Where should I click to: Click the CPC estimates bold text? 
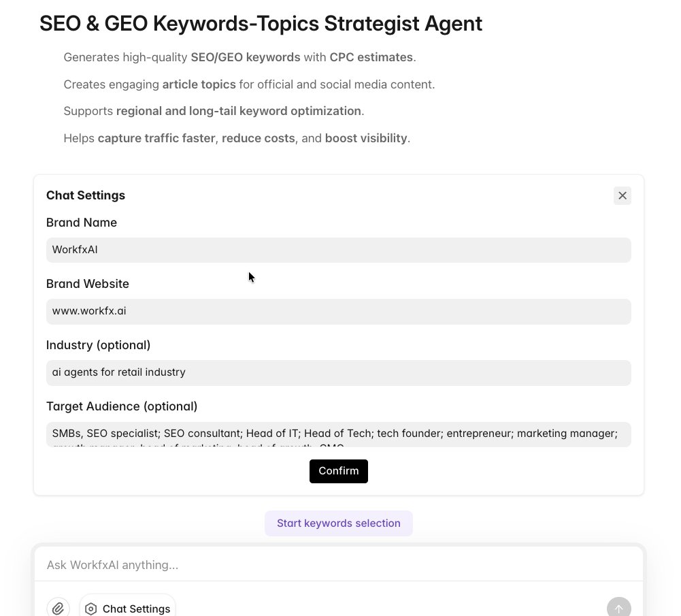point(371,57)
